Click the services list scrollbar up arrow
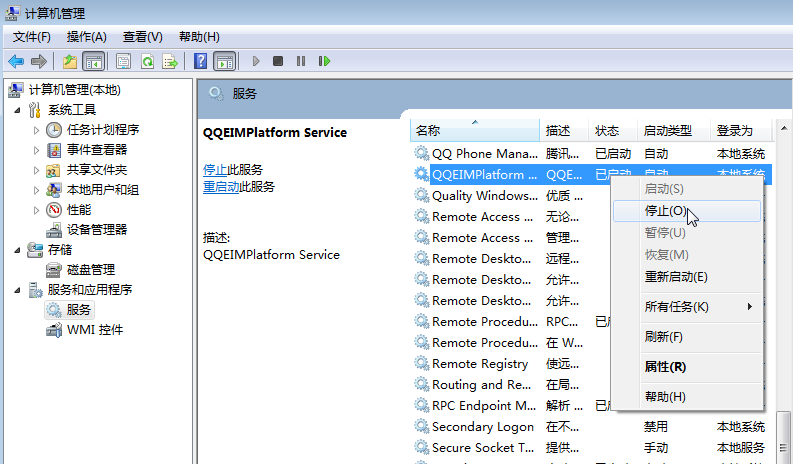793x464 pixels. click(x=784, y=129)
